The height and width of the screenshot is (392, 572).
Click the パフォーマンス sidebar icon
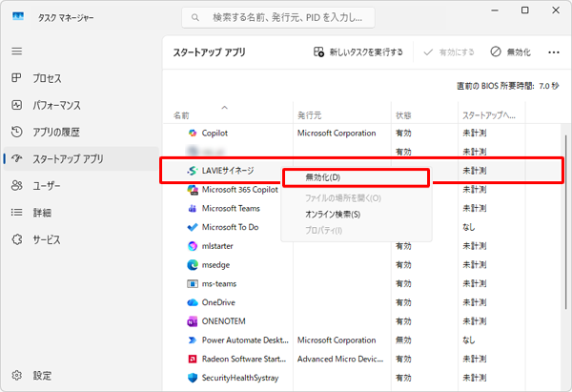point(17,105)
